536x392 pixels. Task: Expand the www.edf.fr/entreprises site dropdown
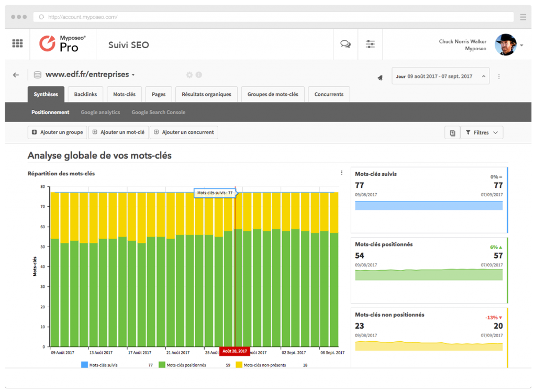point(90,74)
